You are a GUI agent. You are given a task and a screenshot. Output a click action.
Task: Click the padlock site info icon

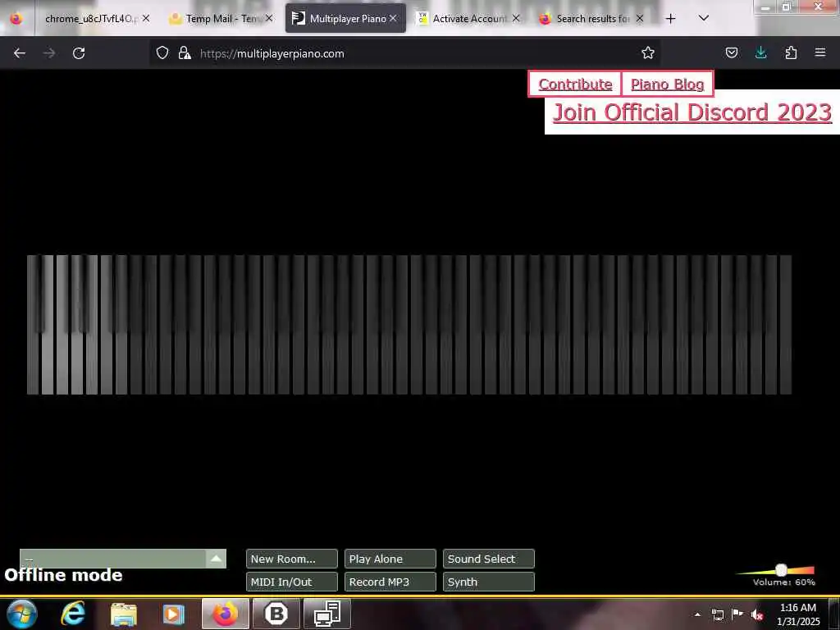click(185, 53)
